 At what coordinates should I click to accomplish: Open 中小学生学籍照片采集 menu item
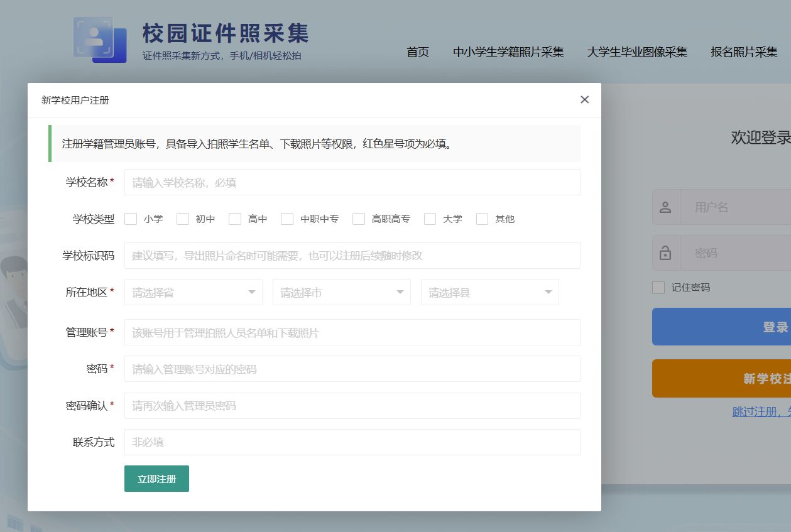(x=508, y=52)
